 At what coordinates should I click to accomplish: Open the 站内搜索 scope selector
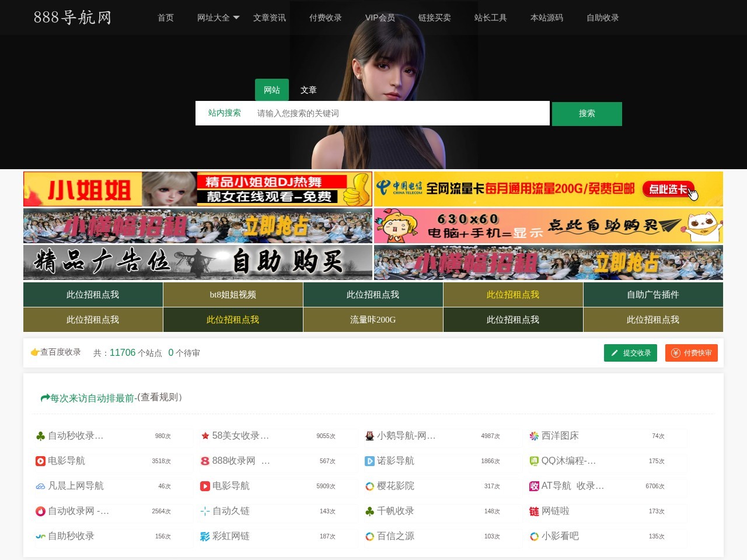tap(225, 113)
